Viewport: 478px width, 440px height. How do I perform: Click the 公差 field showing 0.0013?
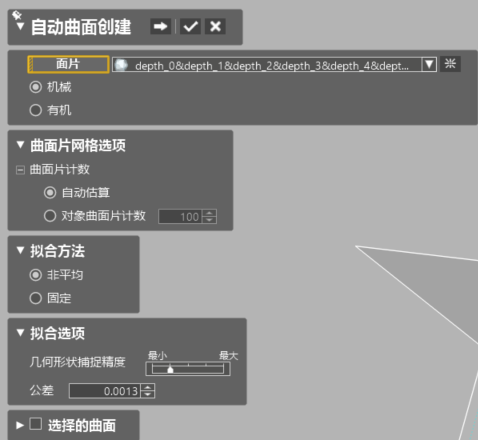click(x=105, y=391)
